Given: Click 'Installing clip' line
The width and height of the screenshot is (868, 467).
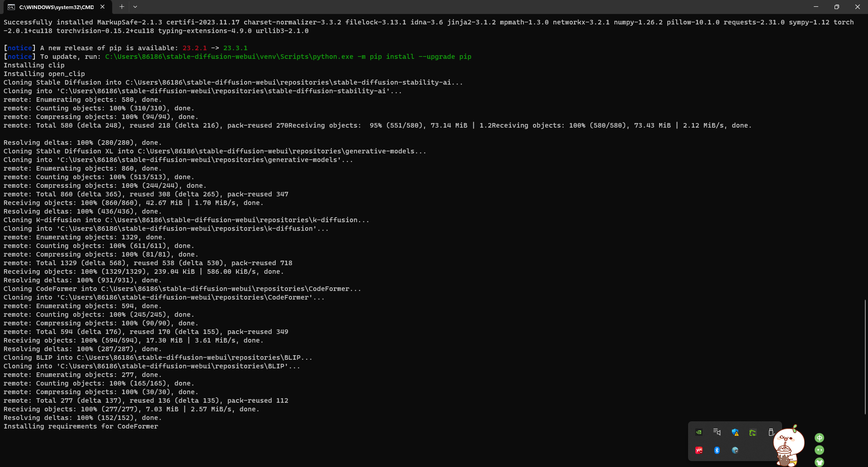Looking at the screenshot, I should point(34,65).
